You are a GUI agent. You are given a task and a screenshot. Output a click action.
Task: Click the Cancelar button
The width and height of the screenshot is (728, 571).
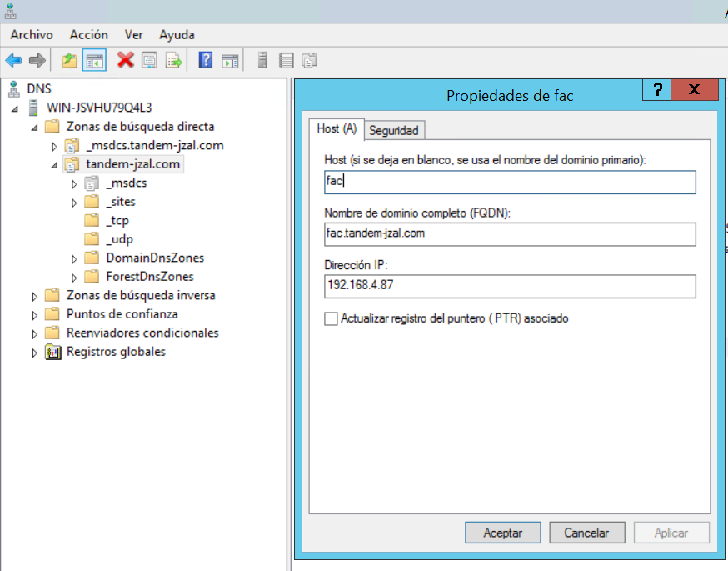coord(586,533)
